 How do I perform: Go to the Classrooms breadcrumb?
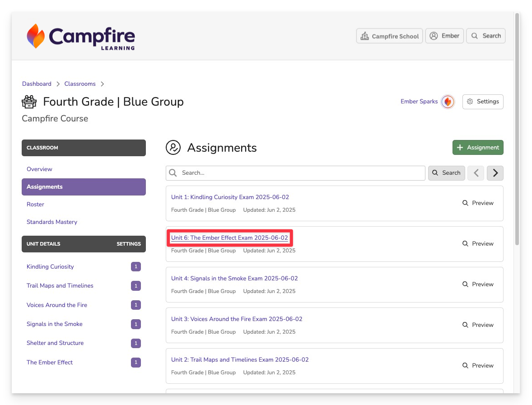click(80, 84)
